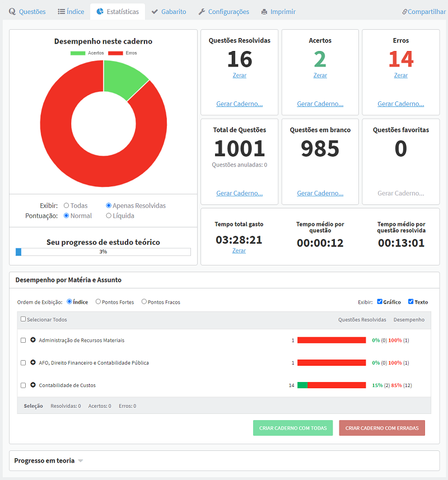Viewport: 448px width, 480px height.
Task: Select Pontos Fracos display order
Action: [x=144, y=301]
